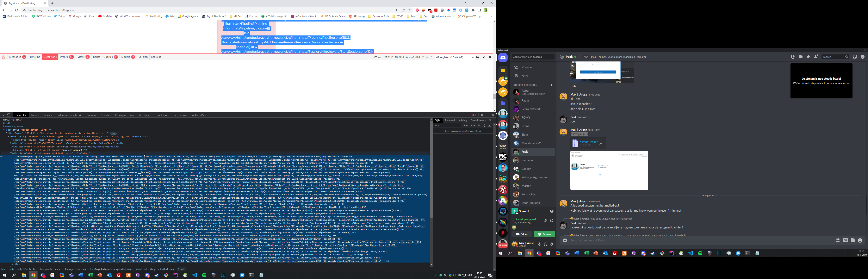Screen dimensions: 868x279
Task: Click the DevTools inspect element picker
Action: click(x=3, y=115)
